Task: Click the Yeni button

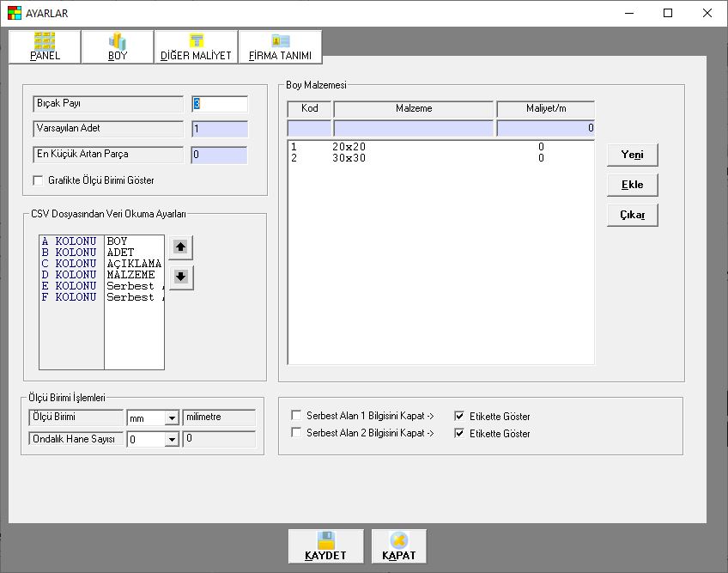Action: pos(633,155)
